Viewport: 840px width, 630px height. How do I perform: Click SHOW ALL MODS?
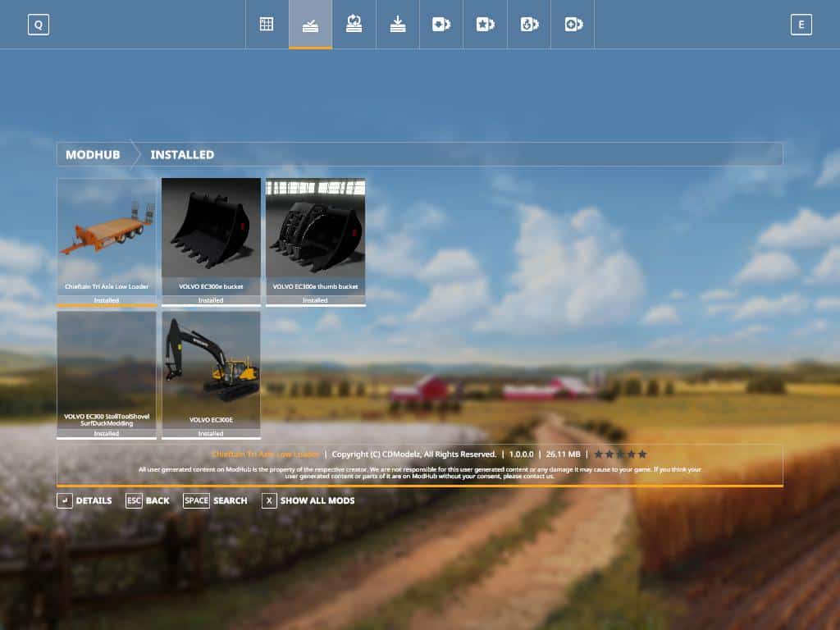(x=308, y=500)
